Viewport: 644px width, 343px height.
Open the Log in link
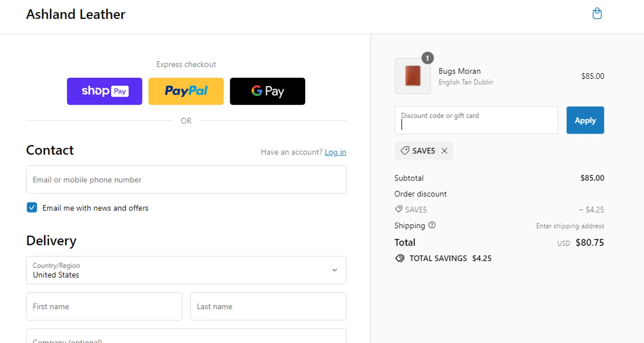pyautogui.click(x=335, y=152)
